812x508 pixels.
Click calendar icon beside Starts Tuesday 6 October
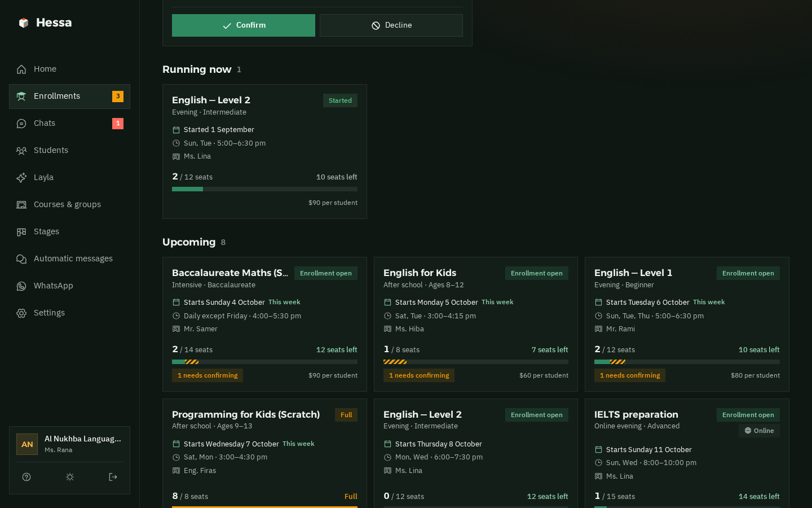pyautogui.click(x=598, y=303)
